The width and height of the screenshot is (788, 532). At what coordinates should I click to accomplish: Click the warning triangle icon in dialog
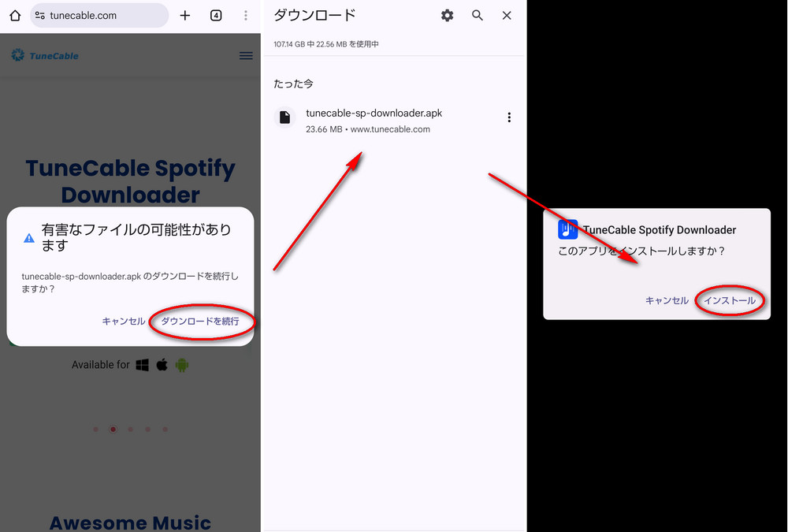29,238
